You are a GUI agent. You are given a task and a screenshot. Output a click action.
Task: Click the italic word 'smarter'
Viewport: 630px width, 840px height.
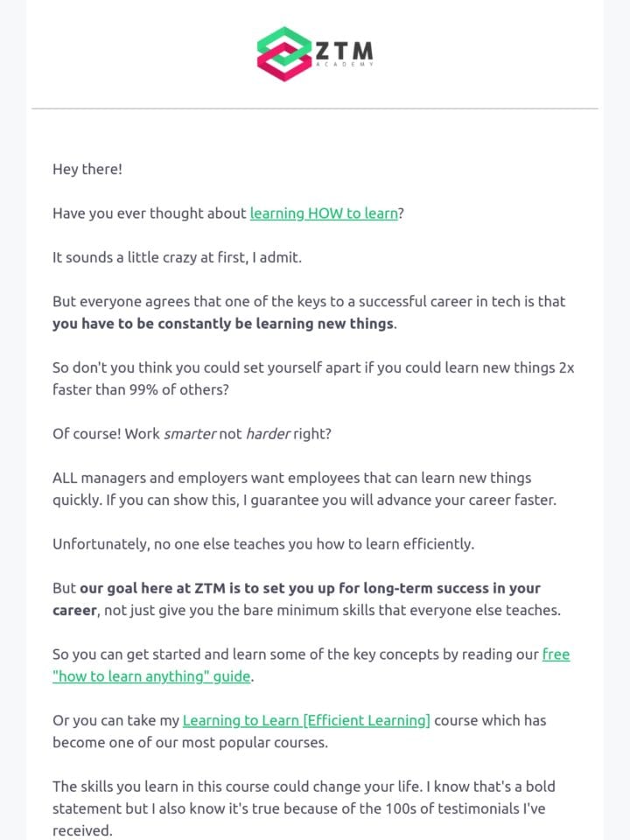point(190,434)
